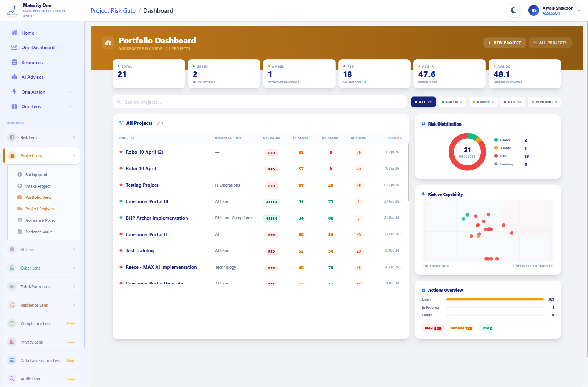Click the Audit Lens magnifier icon
Screen dimensions: 588x387
point(12,379)
